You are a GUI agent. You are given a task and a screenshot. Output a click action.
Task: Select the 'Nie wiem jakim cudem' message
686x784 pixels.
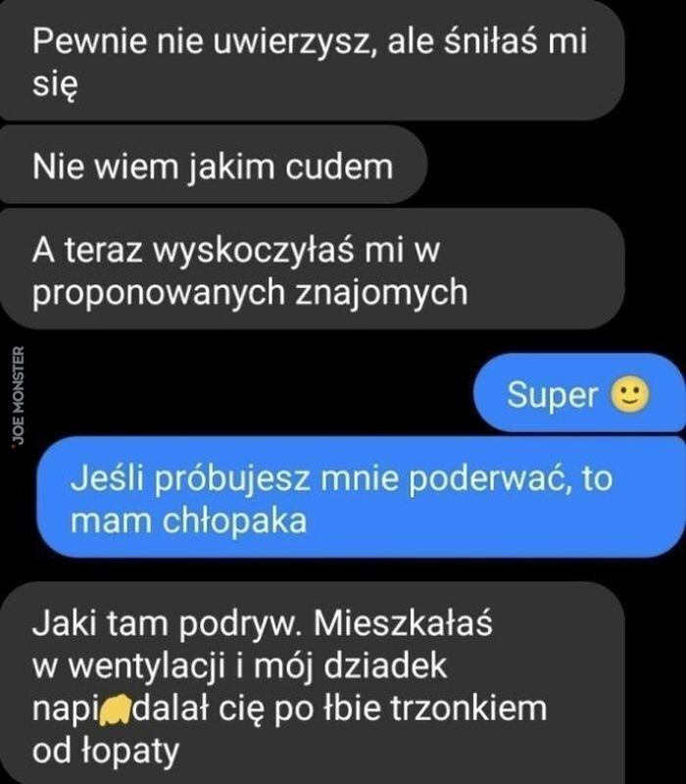(213, 165)
